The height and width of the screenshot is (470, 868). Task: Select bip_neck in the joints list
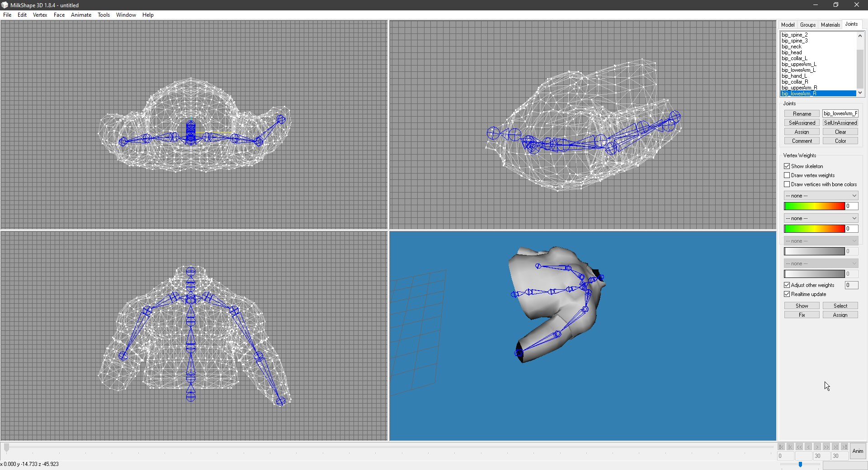818,47
